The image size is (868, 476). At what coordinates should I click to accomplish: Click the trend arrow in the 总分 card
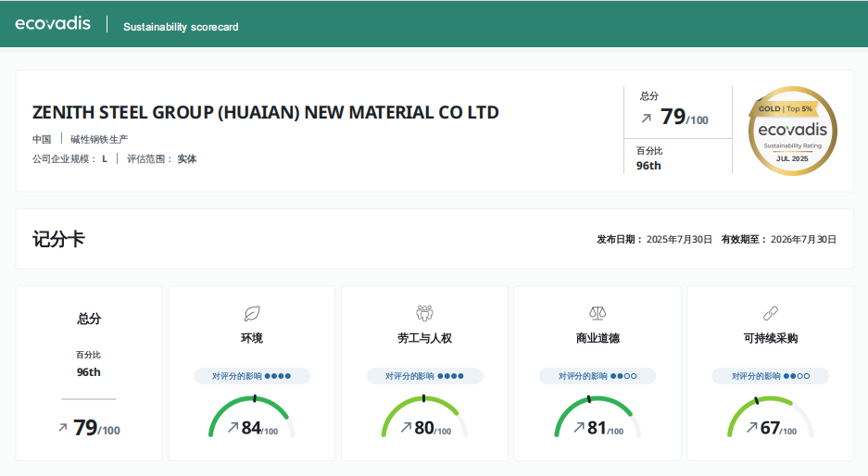coord(63,427)
